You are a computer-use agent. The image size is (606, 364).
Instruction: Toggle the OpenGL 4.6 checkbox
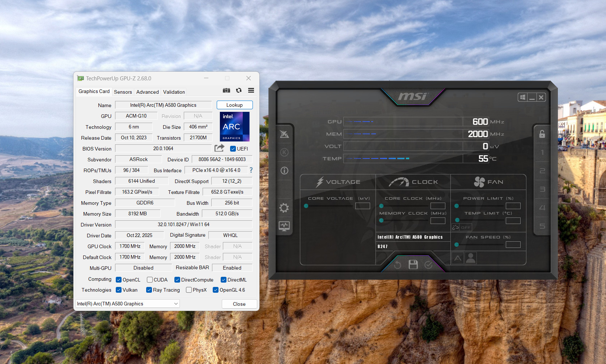pyautogui.click(x=216, y=290)
